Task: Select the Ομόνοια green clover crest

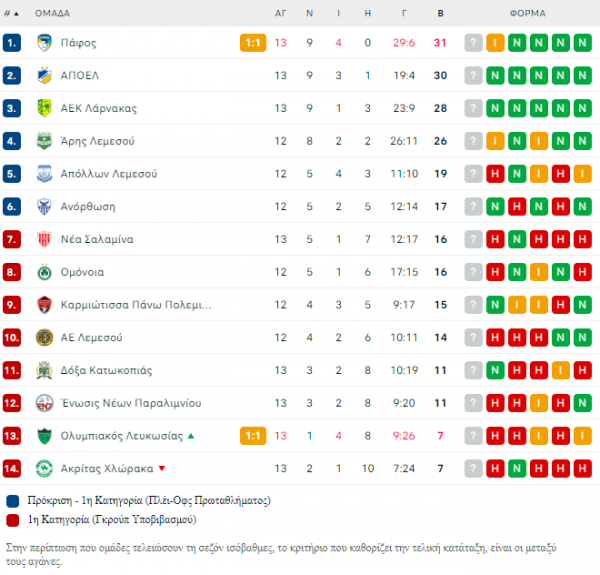Action: [x=44, y=272]
